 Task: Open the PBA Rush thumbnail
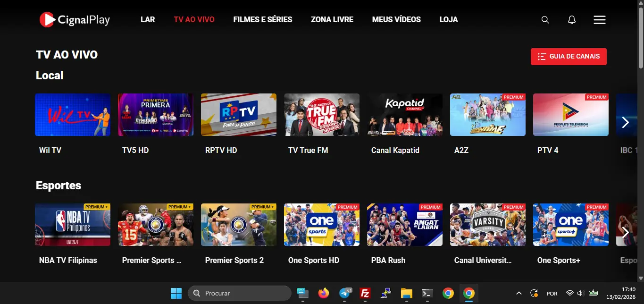pos(405,225)
